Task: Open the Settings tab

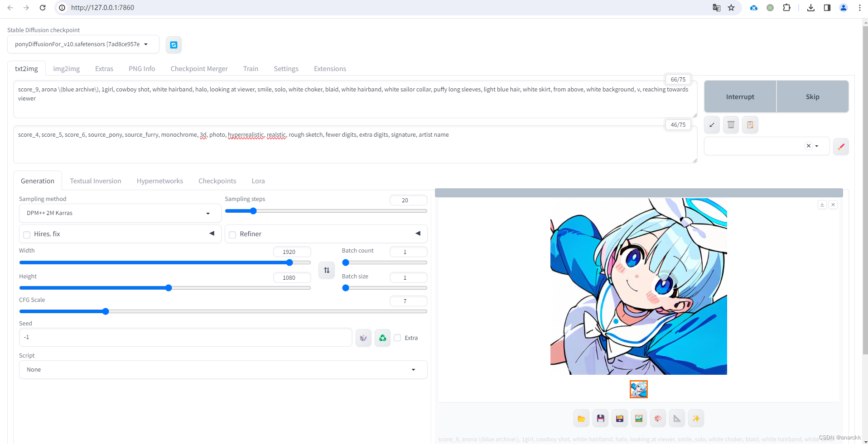Action: click(x=286, y=69)
